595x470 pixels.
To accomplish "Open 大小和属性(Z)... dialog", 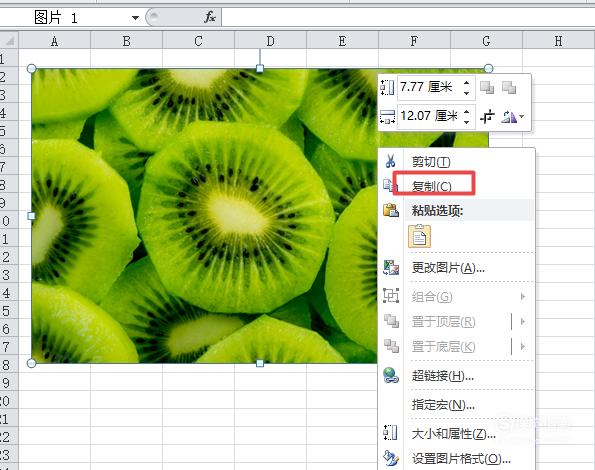I will (x=454, y=434).
